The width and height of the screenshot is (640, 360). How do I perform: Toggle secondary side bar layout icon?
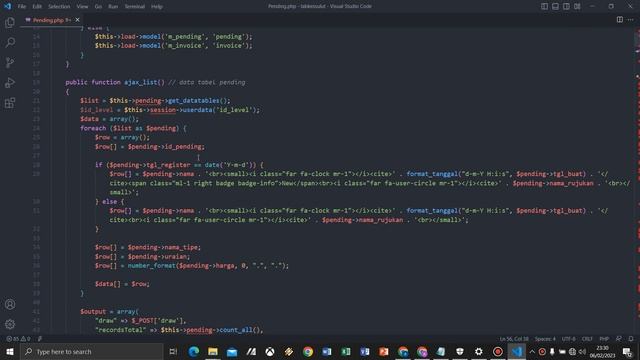click(x=567, y=6)
